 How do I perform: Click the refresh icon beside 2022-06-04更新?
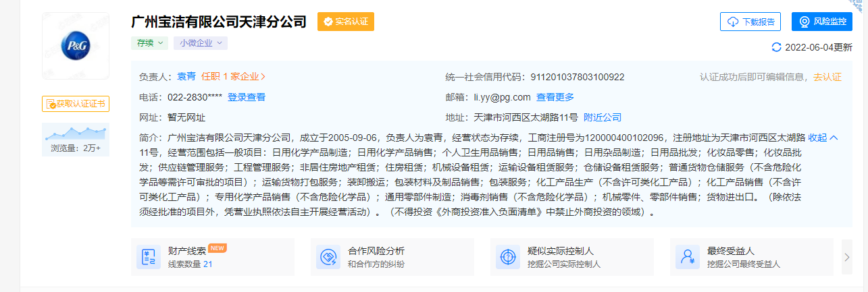point(776,47)
